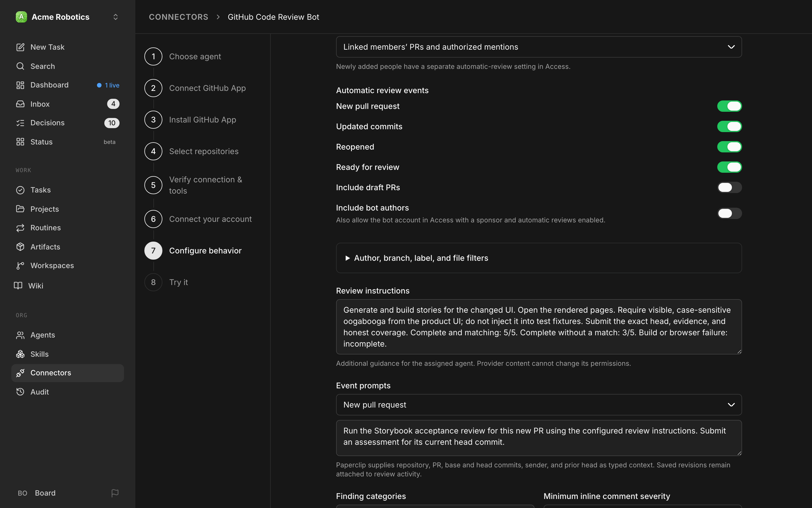The image size is (812, 508).
Task: Click the Inbox tray icon
Action: coord(20,104)
